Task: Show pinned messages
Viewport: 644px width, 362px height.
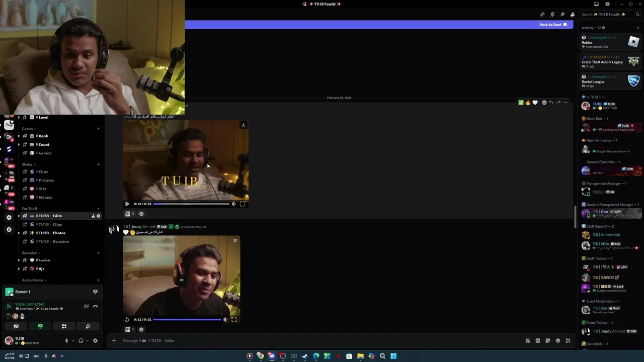Action: click(x=562, y=15)
